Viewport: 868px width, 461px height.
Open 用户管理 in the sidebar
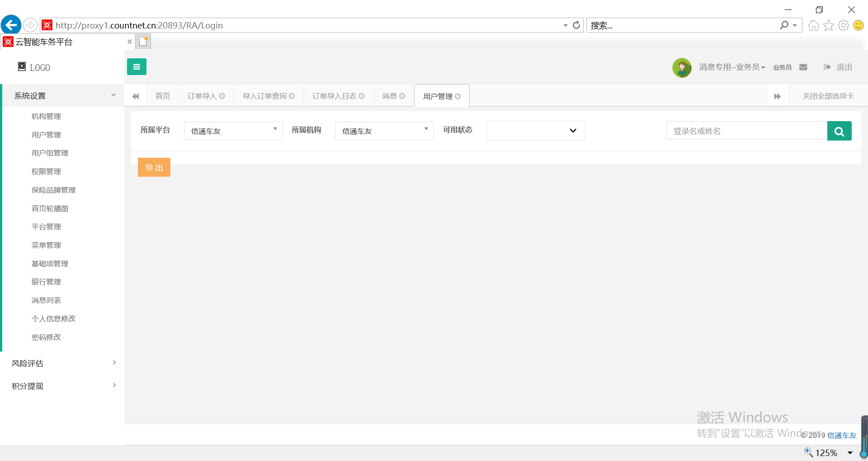point(46,135)
